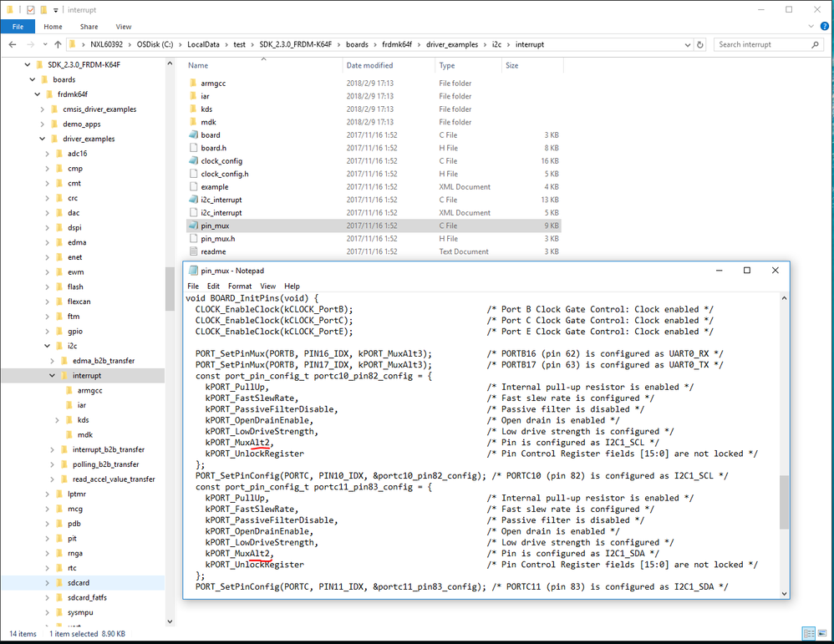Image resolution: width=834 pixels, height=644 pixels.
Task: Click the New folder icon in quick access toolbar
Action: (x=43, y=9)
